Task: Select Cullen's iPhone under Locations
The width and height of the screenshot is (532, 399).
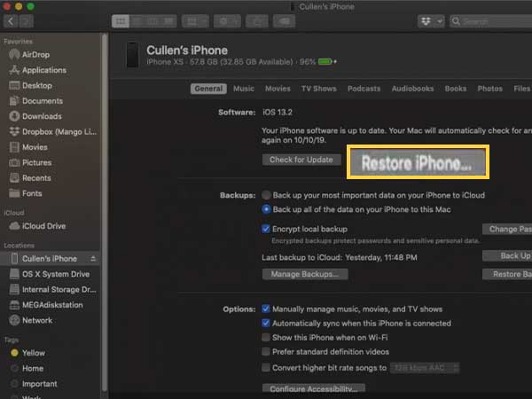Action: [x=51, y=259]
